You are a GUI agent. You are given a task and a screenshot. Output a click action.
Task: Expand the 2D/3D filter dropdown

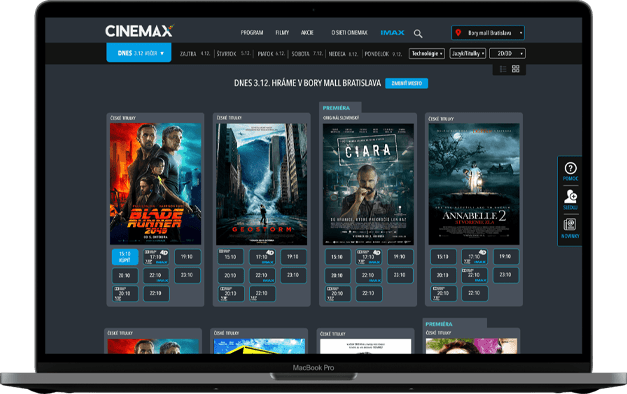point(508,54)
